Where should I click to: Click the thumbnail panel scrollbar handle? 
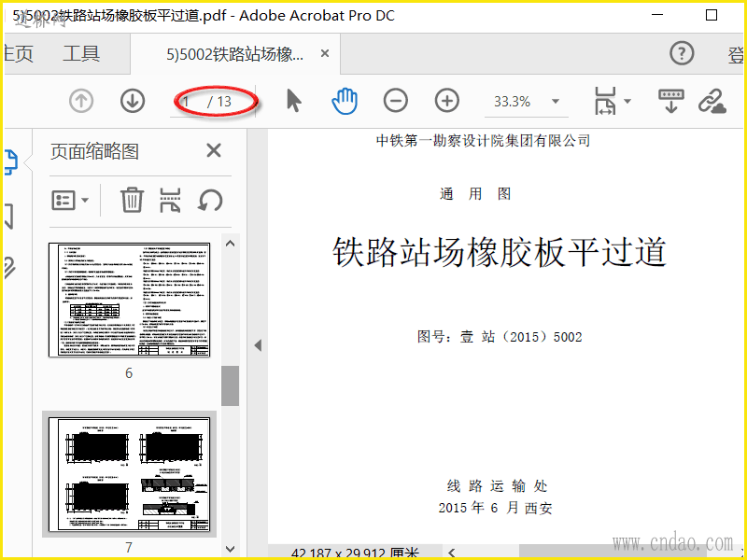pyautogui.click(x=230, y=385)
